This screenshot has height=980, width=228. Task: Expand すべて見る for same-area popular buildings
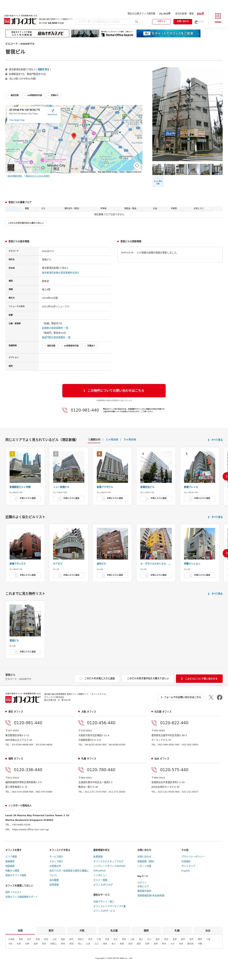click(215, 440)
